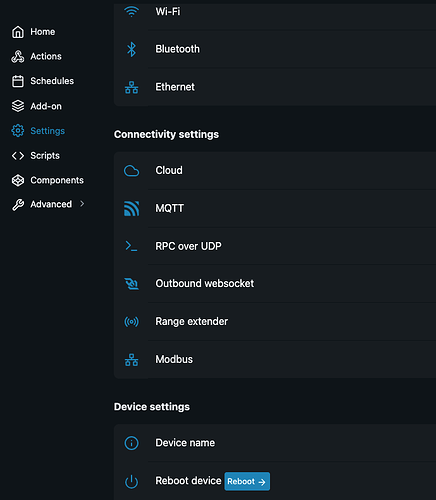
Task: Open the Outbound websocket settings row
Action: click(x=275, y=284)
